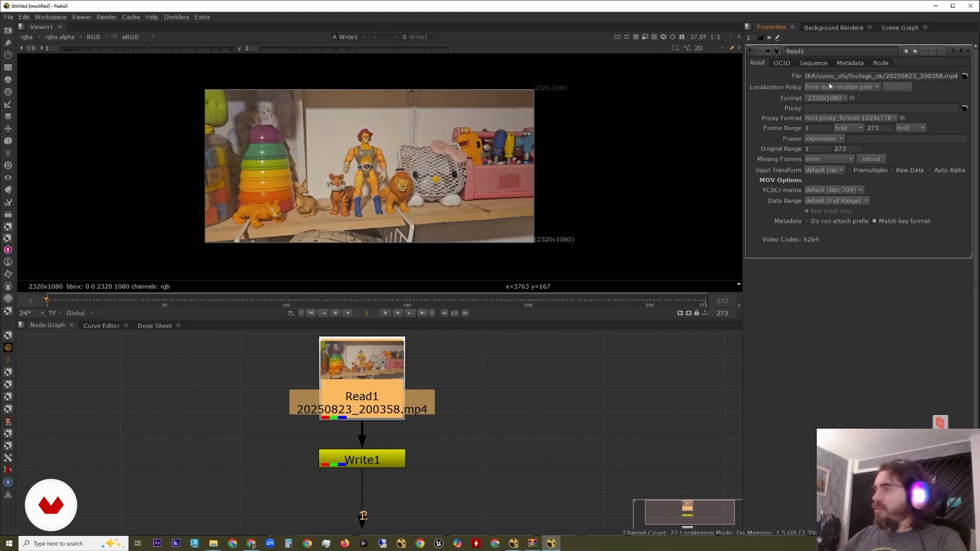
Task: Click the pencil edit icon in Properties toolbar
Action: tap(777, 38)
